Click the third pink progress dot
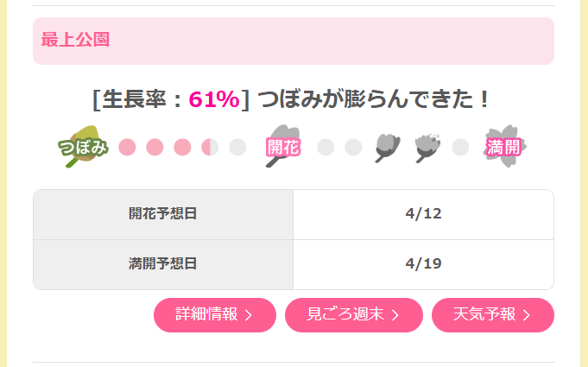 click(182, 147)
